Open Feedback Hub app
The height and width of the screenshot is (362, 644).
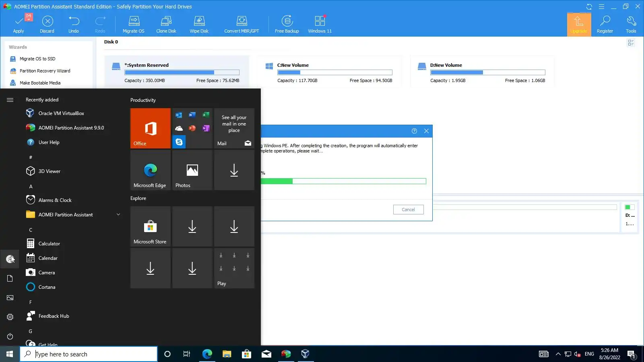(x=54, y=316)
